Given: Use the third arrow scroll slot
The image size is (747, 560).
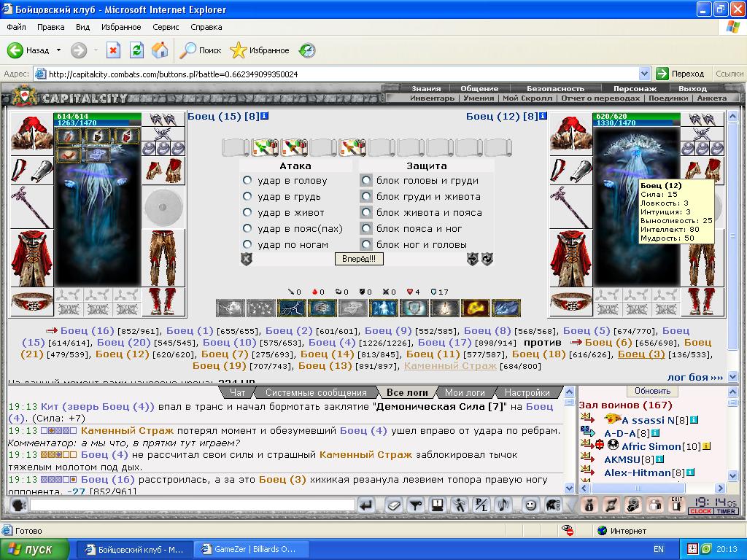Looking at the screenshot, I should pos(352,147).
